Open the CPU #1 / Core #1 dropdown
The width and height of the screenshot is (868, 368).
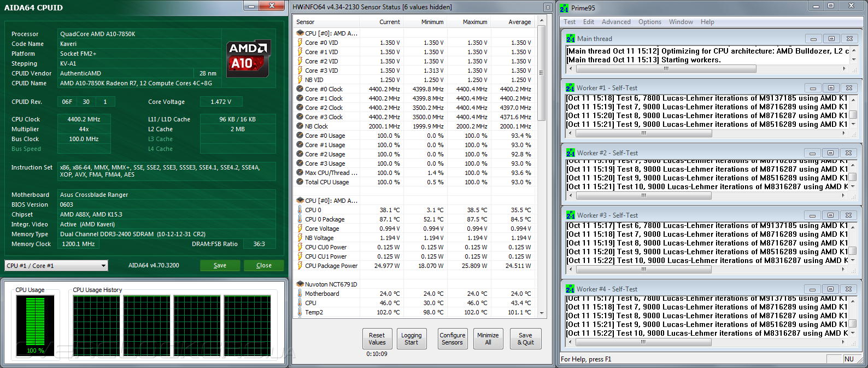click(56, 266)
